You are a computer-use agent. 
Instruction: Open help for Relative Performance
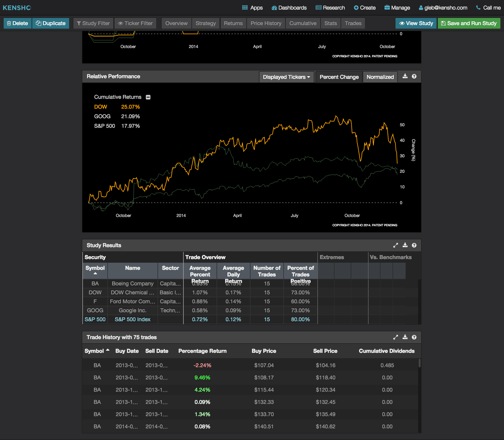[x=414, y=76]
